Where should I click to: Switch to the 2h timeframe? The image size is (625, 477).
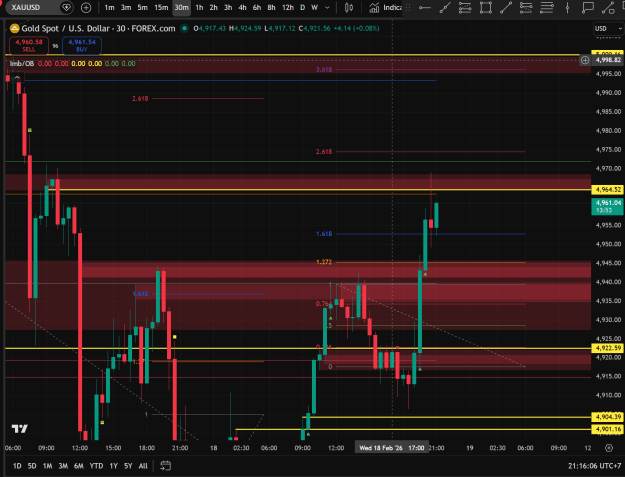pyautogui.click(x=214, y=8)
